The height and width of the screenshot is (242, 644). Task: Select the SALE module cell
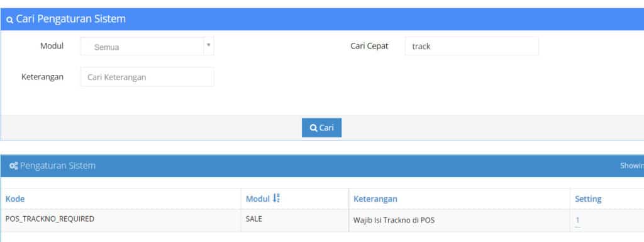click(x=254, y=219)
